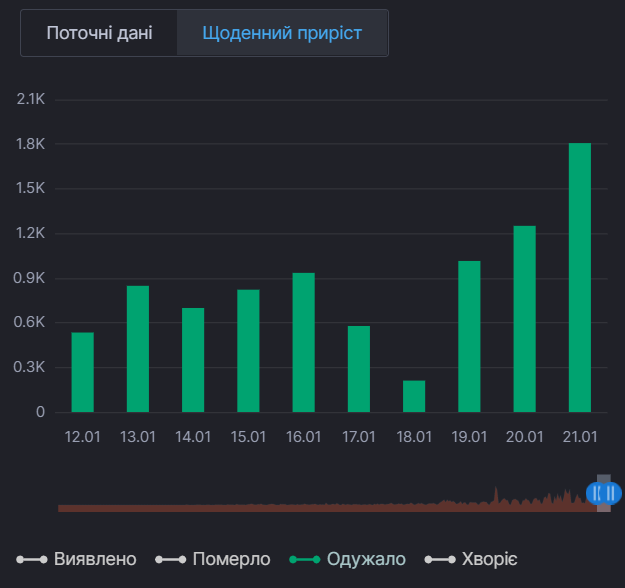This screenshot has height=588, width=625.
Task: Click the green bar for 13.01
Action: click(138, 349)
